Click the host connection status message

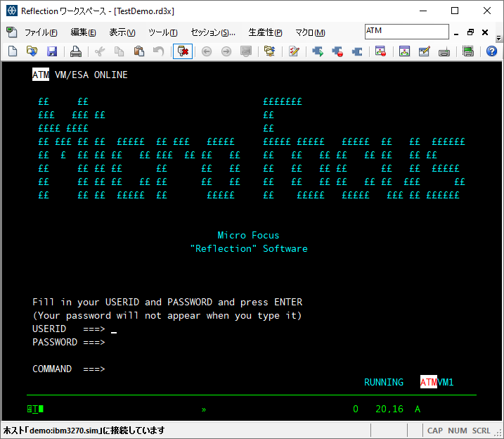tap(84, 431)
